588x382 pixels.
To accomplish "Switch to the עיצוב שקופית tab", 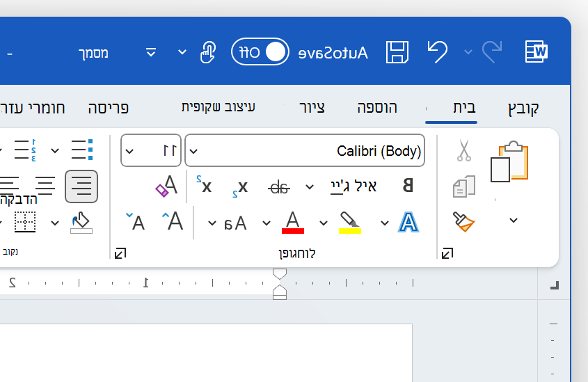I will [x=218, y=107].
